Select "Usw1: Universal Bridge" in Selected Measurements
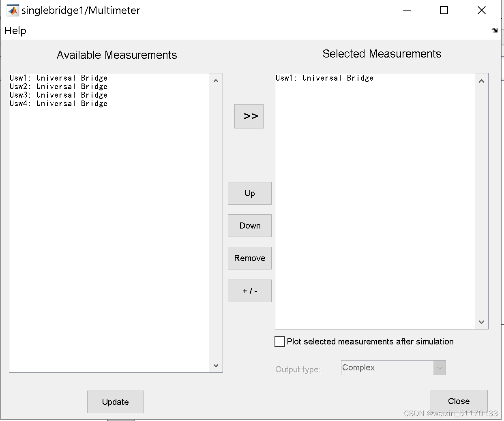504x421 pixels. pyautogui.click(x=324, y=78)
